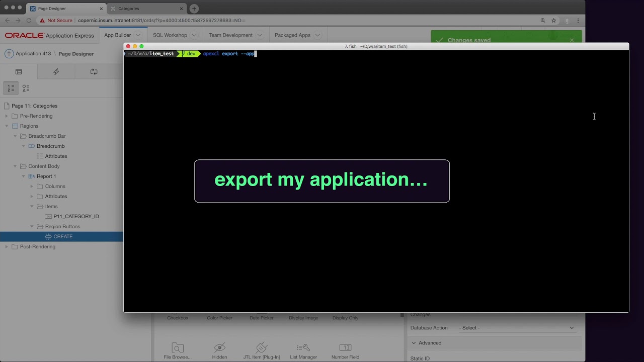Open the Database Action select list
644x362 pixels.
(x=516, y=328)
